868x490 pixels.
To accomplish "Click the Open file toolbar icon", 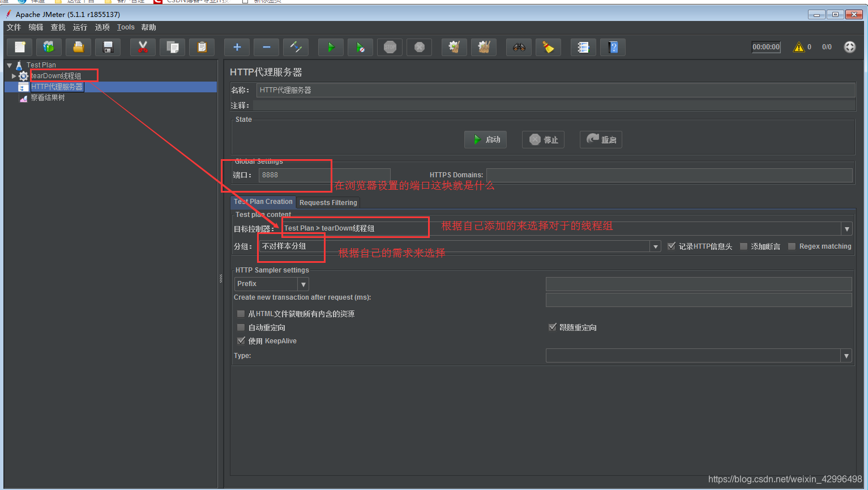I will coord(78,47).
